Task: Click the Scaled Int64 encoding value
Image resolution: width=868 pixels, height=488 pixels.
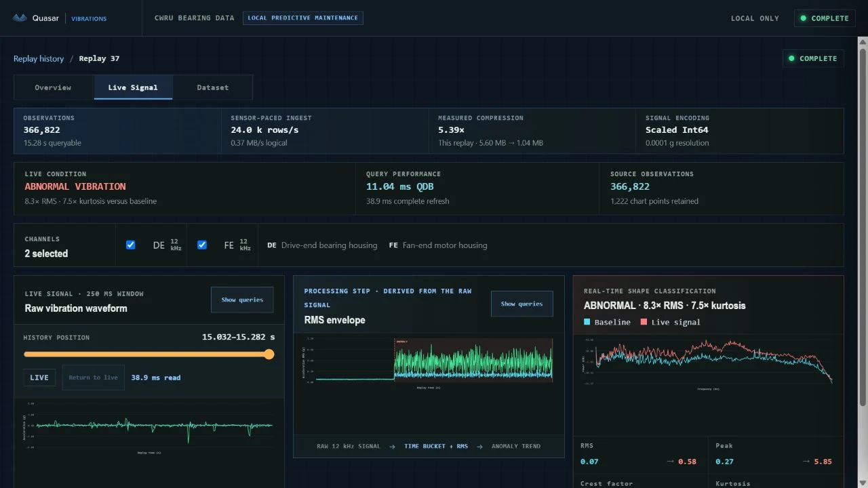Action: (677, 129)
